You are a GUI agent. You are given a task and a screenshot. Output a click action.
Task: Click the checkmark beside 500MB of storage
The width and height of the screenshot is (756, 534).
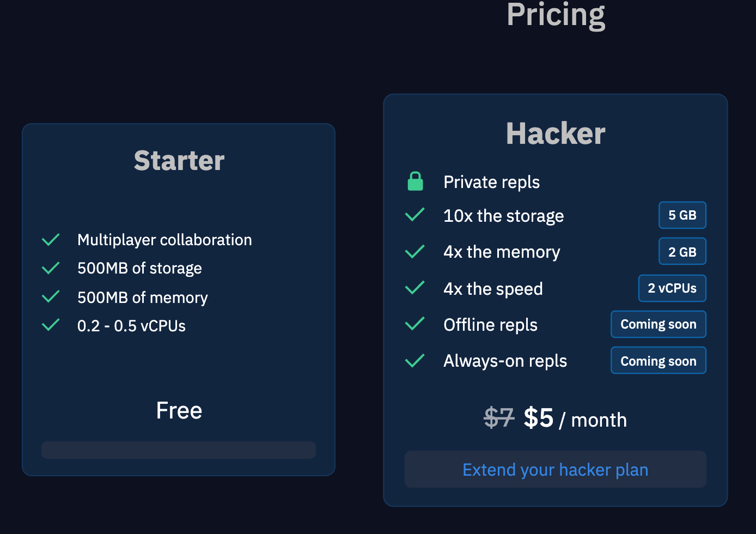tap(51, 268)
